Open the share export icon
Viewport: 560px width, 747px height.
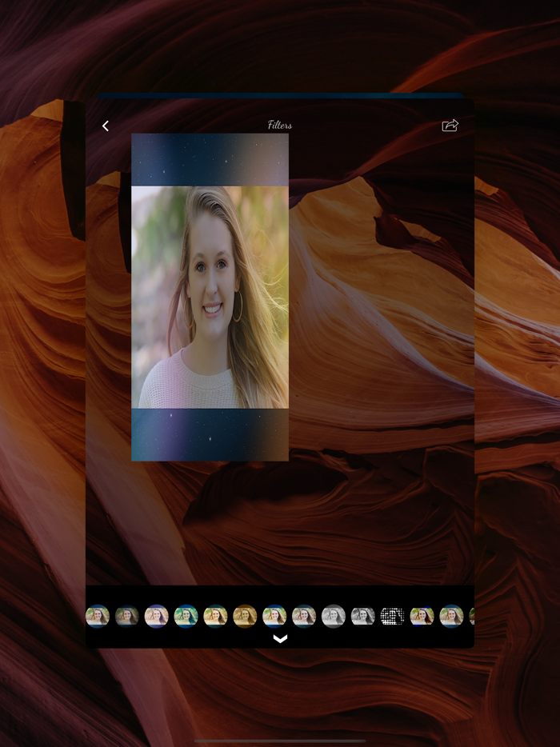450,126
